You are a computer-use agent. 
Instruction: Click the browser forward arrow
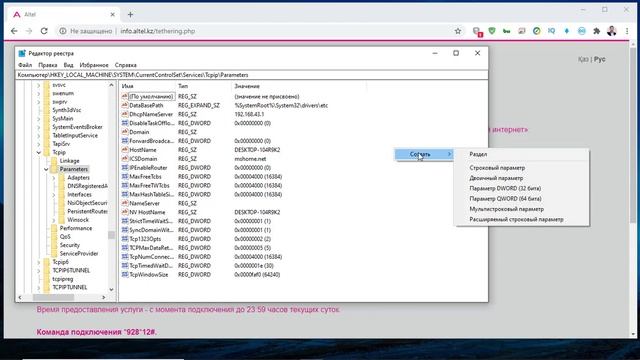(29, 31)
